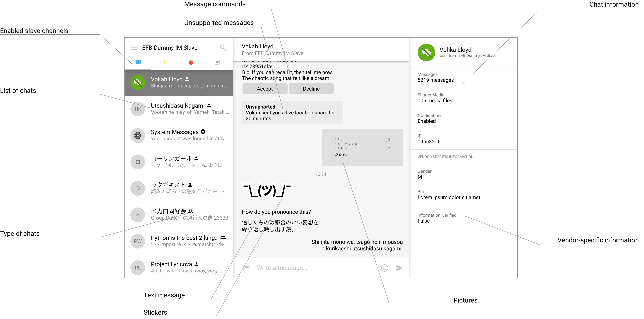Open the ローリンガール chat

[179, 162]
